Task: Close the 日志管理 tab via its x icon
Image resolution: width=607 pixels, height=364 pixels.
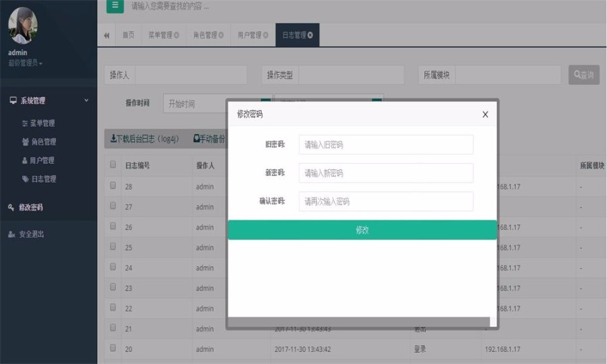Action: point(310,35)
